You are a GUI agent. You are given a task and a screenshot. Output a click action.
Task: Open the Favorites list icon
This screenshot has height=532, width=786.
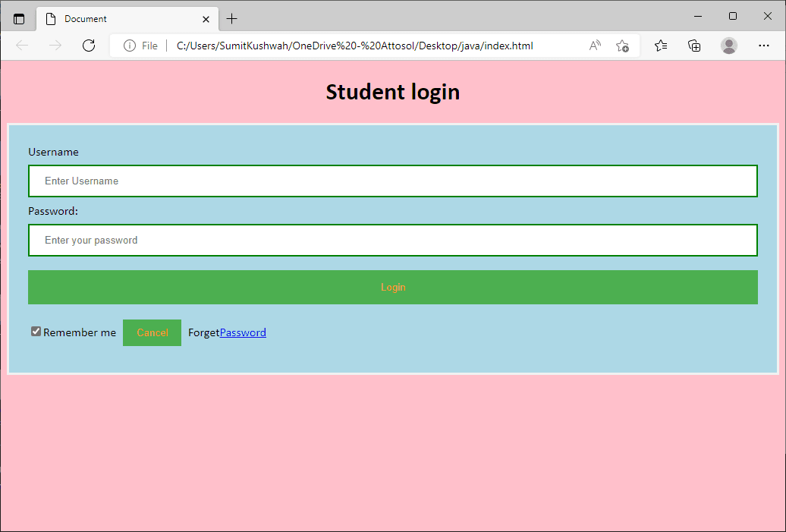(x=661, y=46)
